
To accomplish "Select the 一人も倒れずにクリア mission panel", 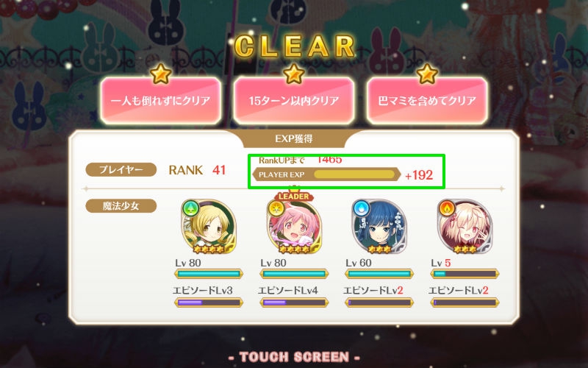I will tap(160, 101).
